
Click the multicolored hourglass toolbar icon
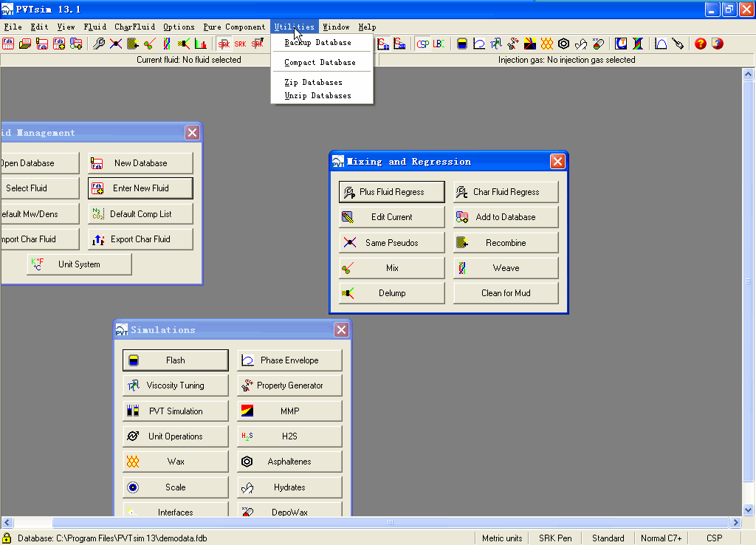638,44
